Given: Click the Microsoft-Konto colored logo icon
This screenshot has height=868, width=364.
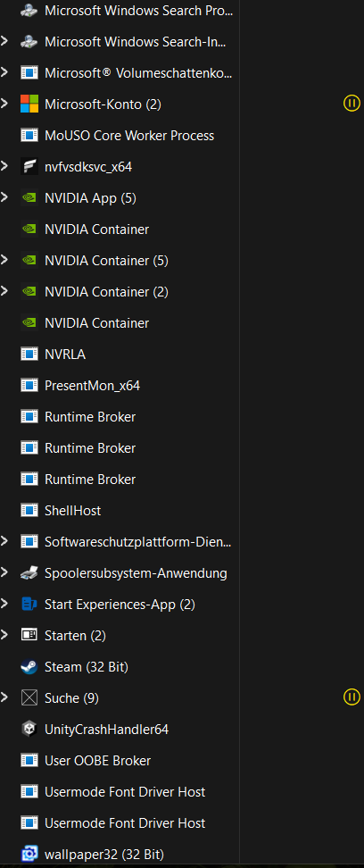Looking at the screenshot, I should (x=29, y=104).
